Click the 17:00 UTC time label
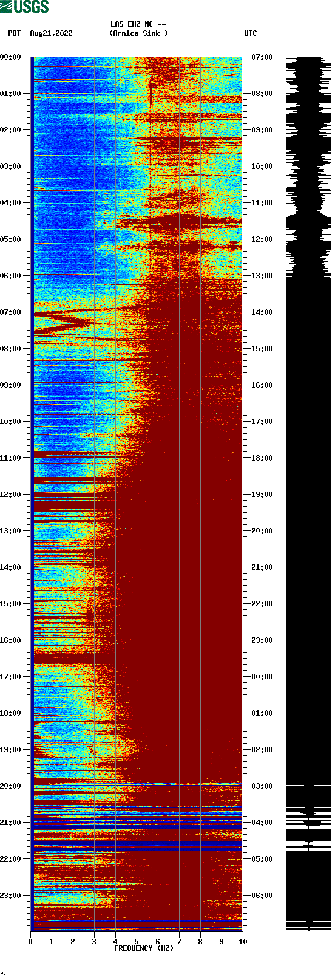This screenshot has width=335, height=980. click(262, 422)
